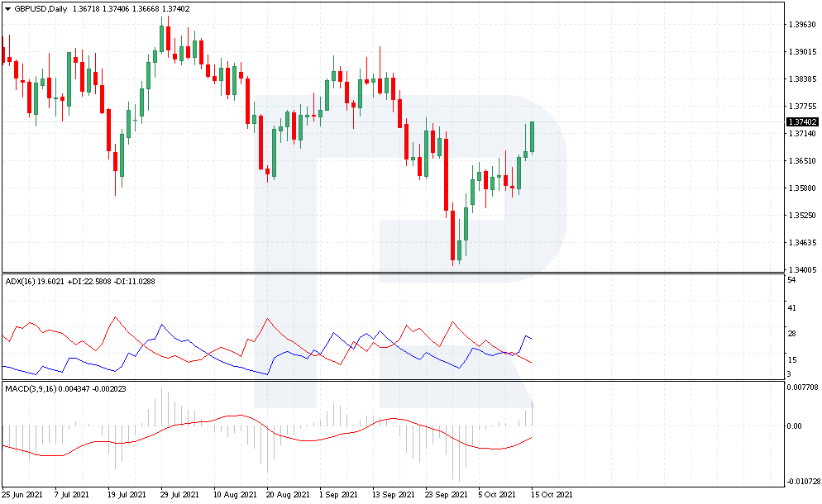Image resolution: width=822 pixels, height=504 pixels.
Task: Click the 0.007708 value on MACD scale
Action: pyautogui.click(x=800, y=387)
